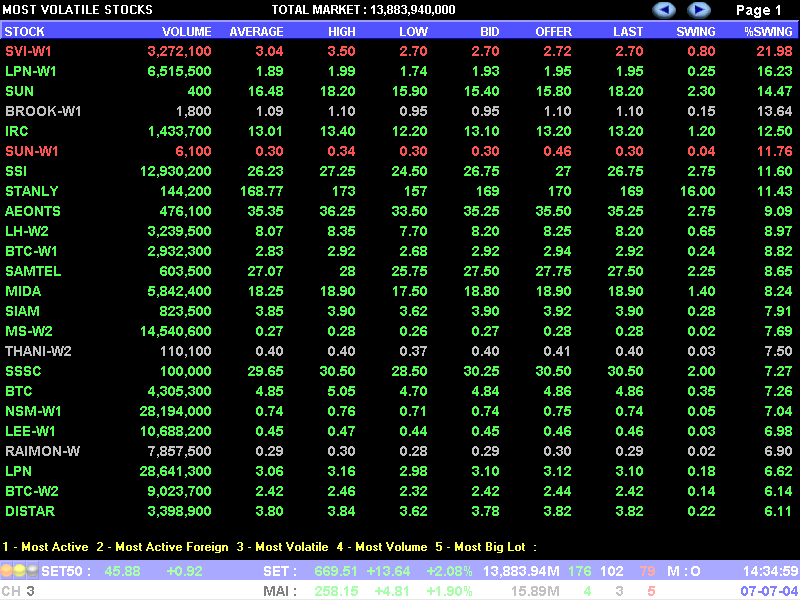Screen dimensions: 800x600
Task: Click the OFFER column header
Action: (x=554, y=32)
